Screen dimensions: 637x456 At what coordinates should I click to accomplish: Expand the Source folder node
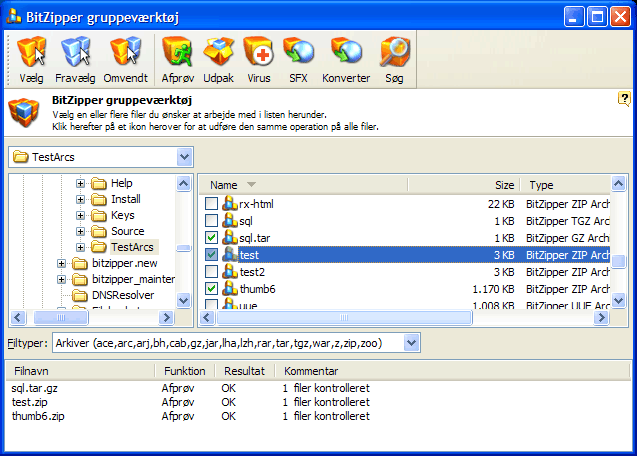point(80,231)
